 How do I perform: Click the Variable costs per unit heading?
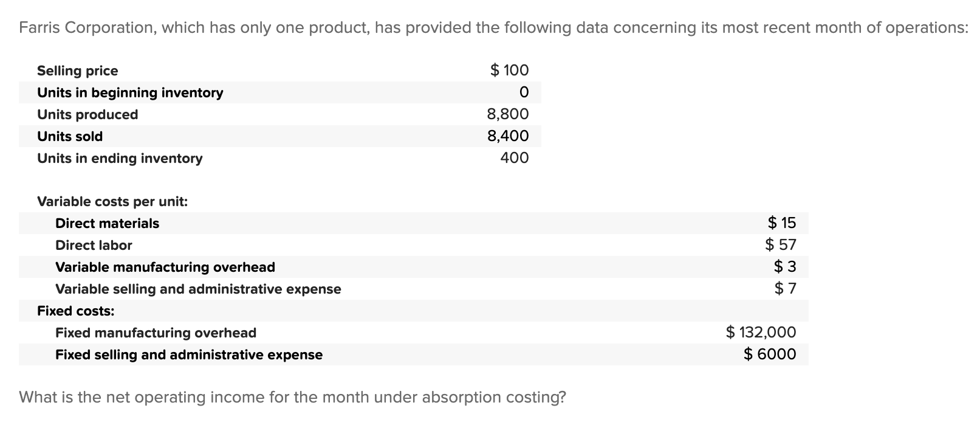click(x=112, y=201)
